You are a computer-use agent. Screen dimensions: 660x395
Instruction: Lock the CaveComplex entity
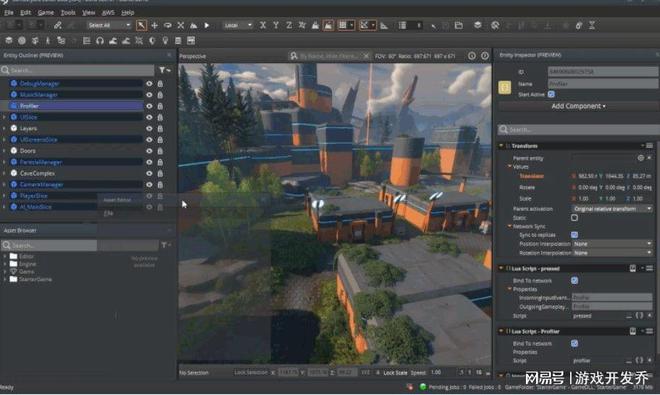point(160,173)
